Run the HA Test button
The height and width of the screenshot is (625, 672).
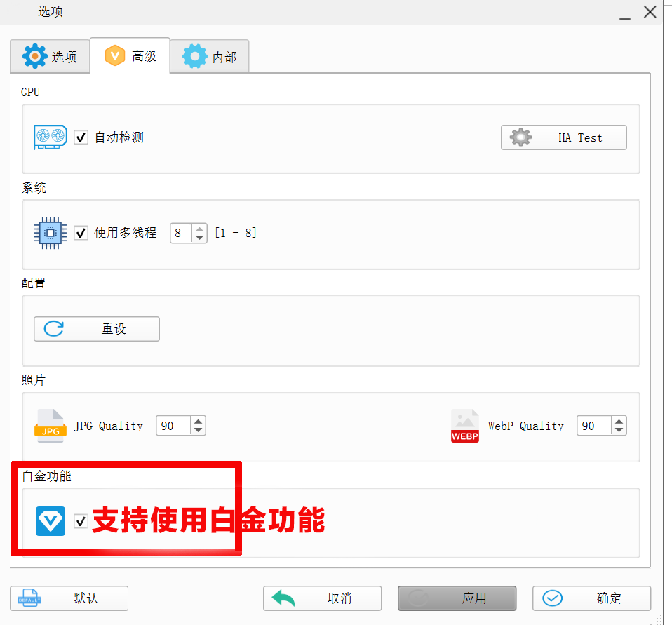(x=563, y=137)
